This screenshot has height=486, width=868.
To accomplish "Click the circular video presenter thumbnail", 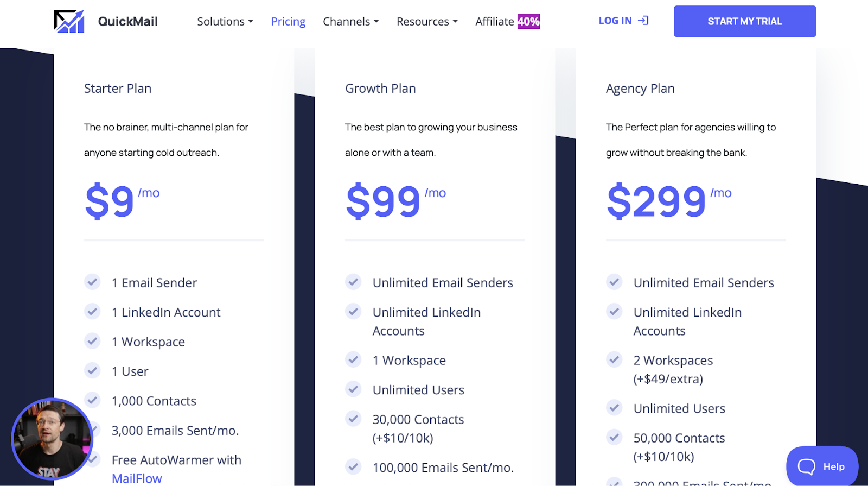I will pos(52,438).
